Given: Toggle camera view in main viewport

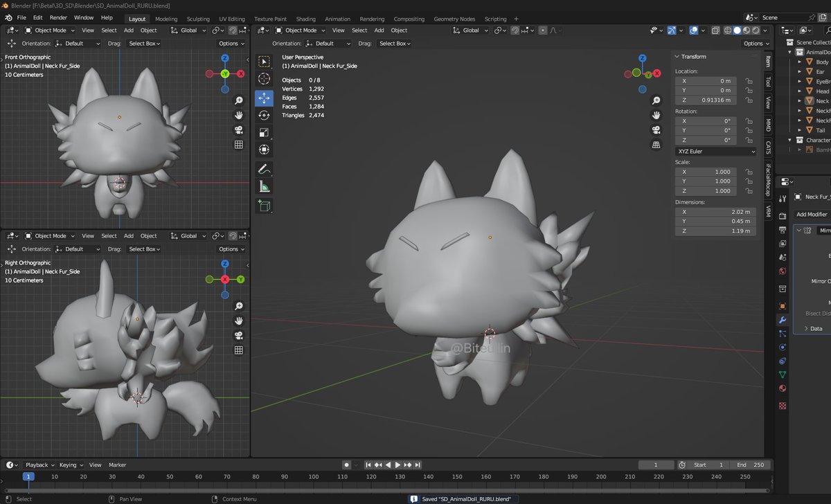Looking at the screenshot, I should (656, 130).
